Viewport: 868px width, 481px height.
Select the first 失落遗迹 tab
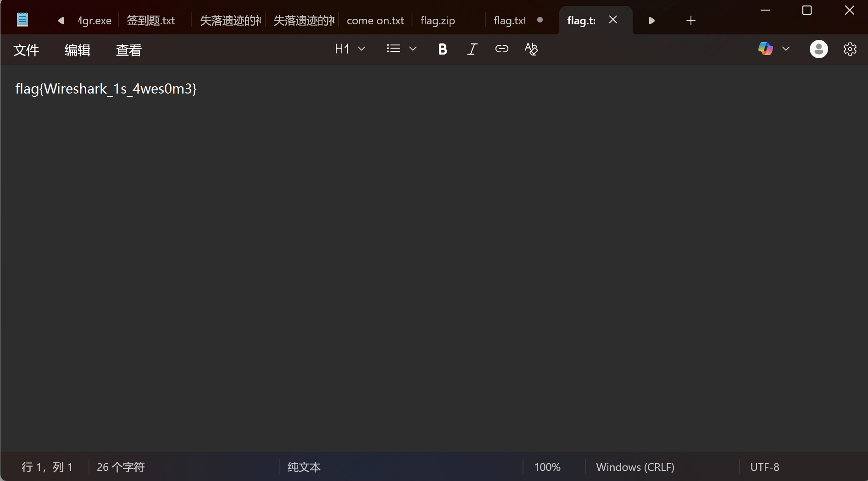pyautogui.click(x=230, y=21)
